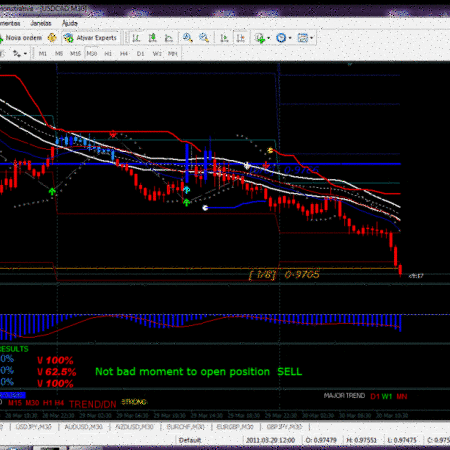Switch to the EURGBP,M30 chart tab
Viewport: 450px width, 450px height.
pyautogui.click(x=235, y=427)
